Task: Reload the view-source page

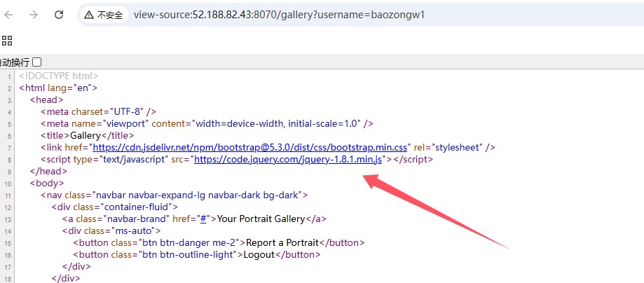Action: pos(59,14)
